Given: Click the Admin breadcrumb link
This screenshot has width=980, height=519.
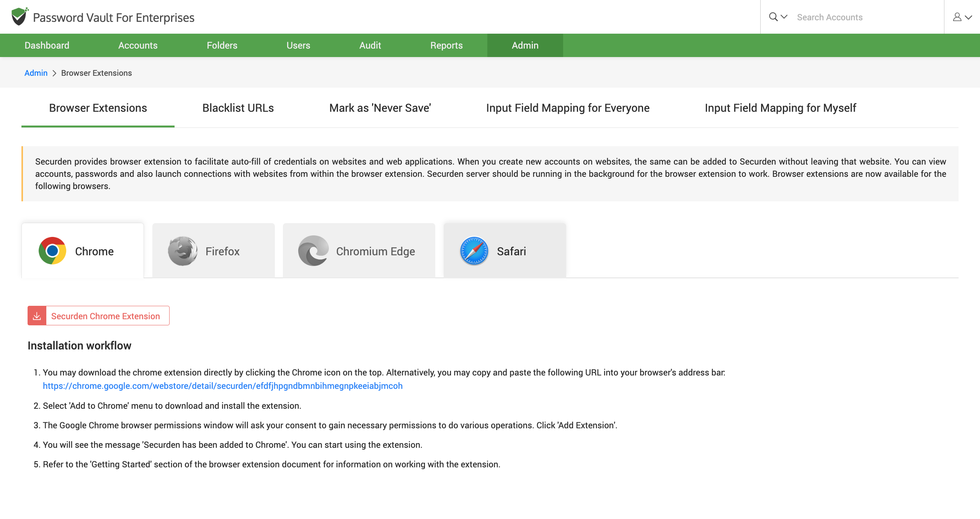Looking at the screenshot, I should point(36,73).
